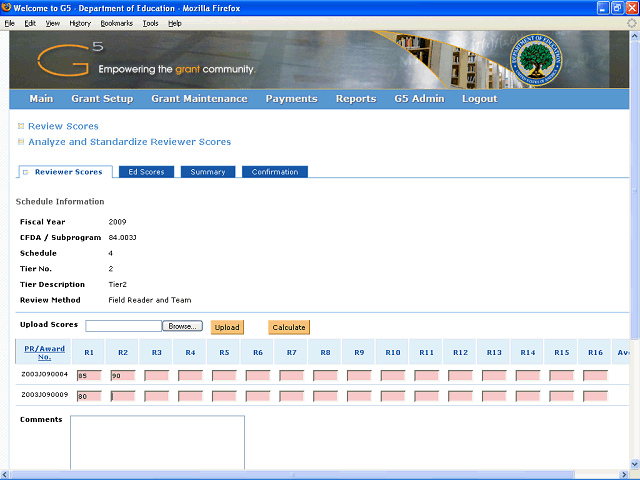Open the Grant Maintenance navigation menu
The image size is (640, 480).
(199, 99)
